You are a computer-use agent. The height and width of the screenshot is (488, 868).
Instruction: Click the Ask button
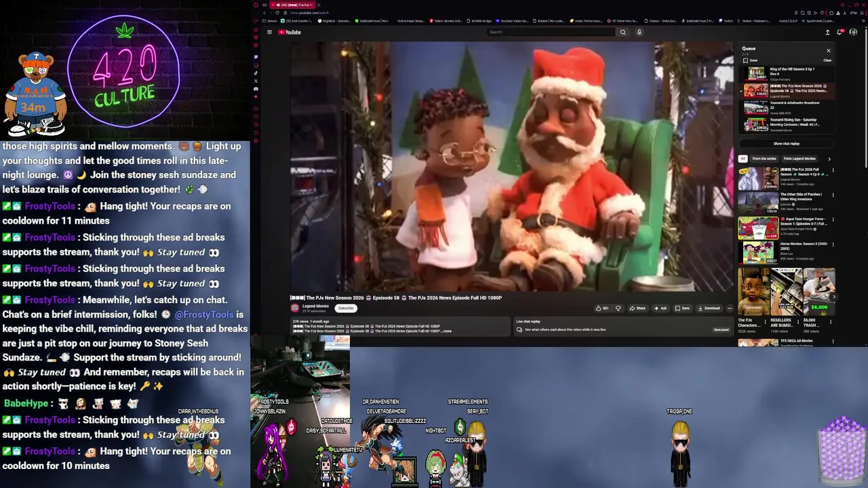tap(660, 308)
